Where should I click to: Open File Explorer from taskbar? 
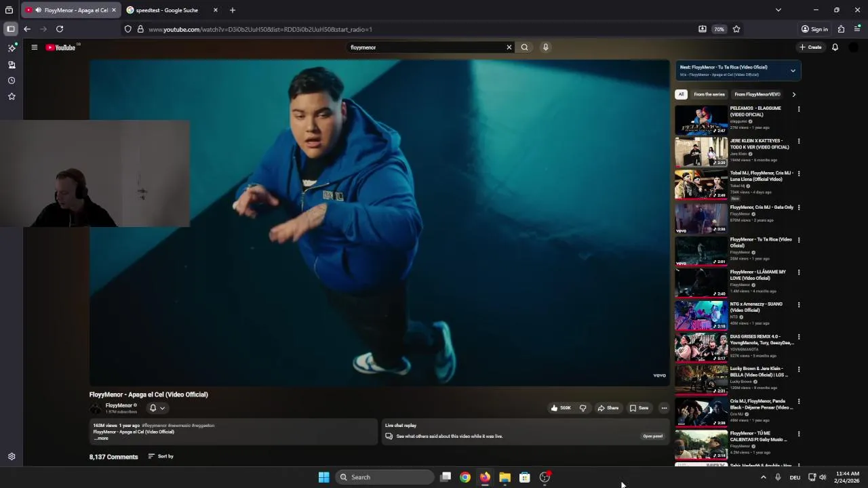pos(505,477)
